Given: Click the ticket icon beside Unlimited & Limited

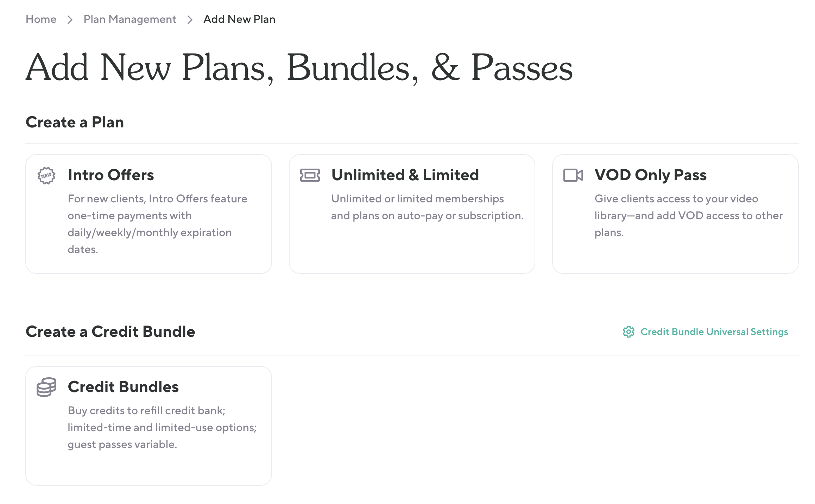Looking at the screenshot, I should pos(310,175).
